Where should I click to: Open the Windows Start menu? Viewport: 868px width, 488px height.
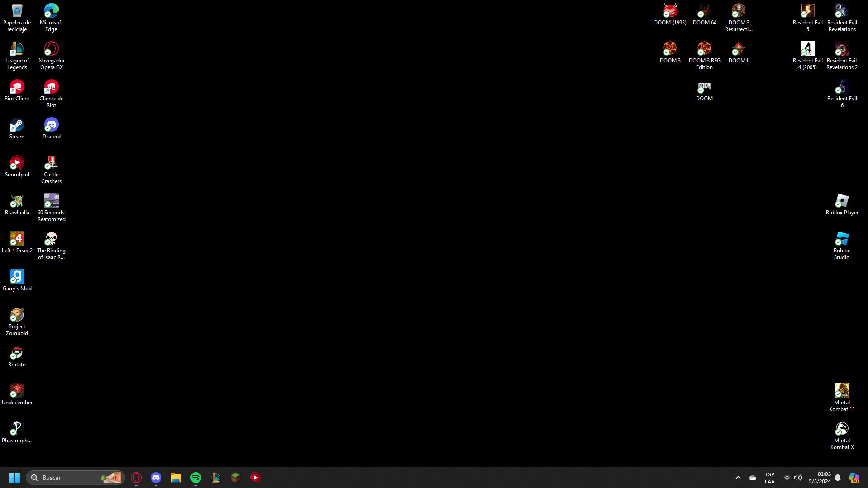coord(14,478)
